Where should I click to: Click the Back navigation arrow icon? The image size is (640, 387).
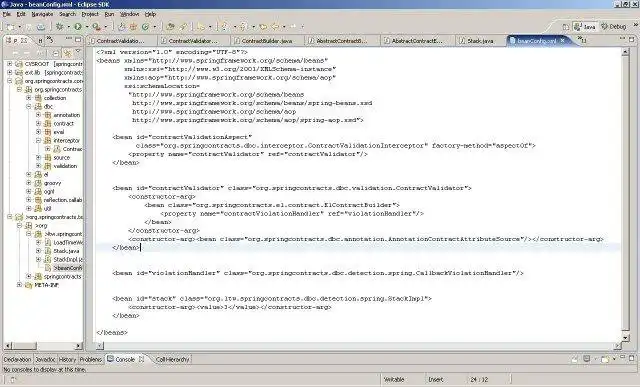[x=275, y=27]
